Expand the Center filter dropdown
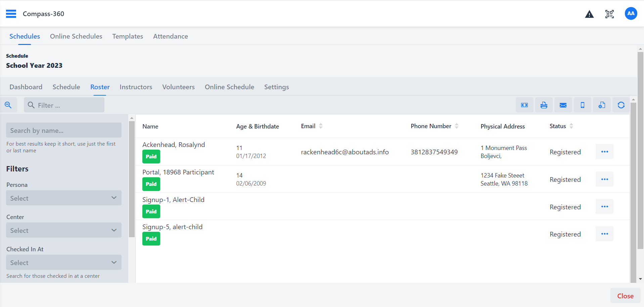The width and height of the screenshot is (644, 307). [64, 230]
